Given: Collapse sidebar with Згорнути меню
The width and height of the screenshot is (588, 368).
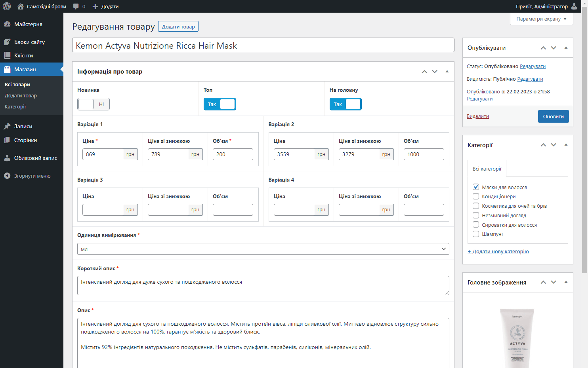Looking at the screenshot, I should click(32, 176).
